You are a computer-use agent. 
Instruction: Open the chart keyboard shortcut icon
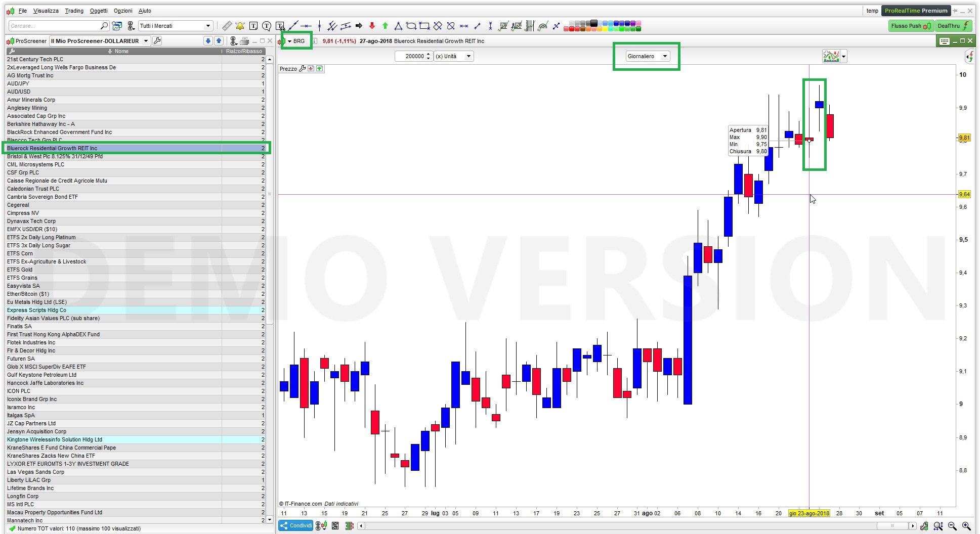point(944,41)
